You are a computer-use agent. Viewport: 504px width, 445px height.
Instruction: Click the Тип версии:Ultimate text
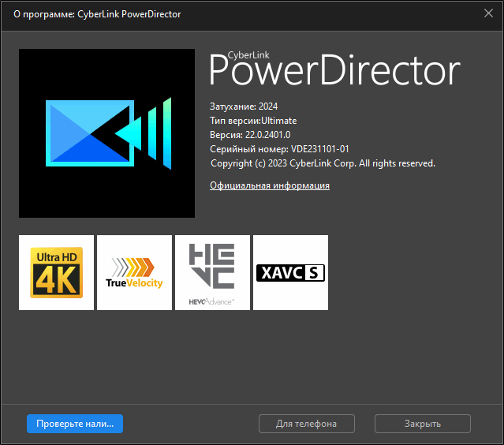pyautogui.click(x=253, y=121)
